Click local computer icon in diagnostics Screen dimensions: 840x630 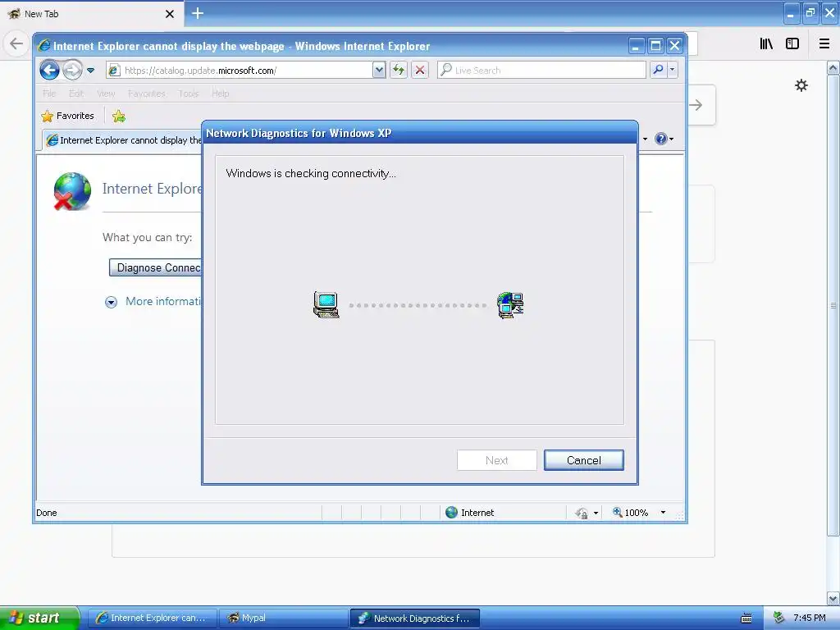point(326,305)
